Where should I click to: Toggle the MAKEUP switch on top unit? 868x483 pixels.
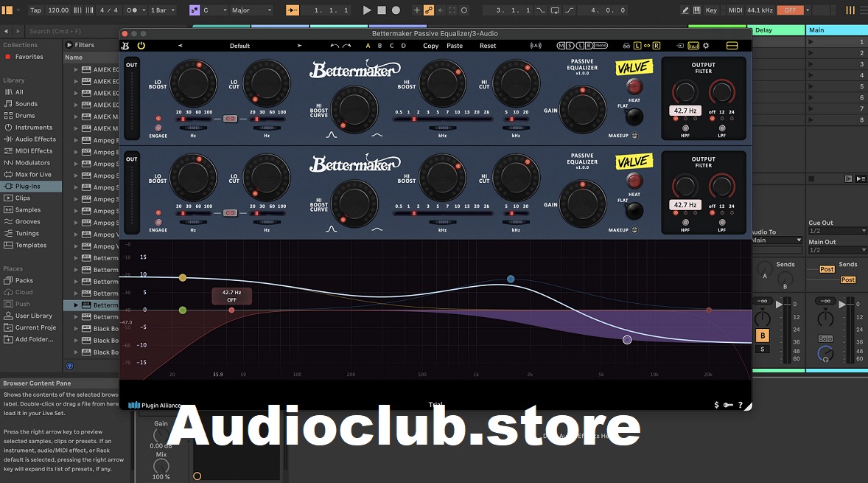point(634,136)
